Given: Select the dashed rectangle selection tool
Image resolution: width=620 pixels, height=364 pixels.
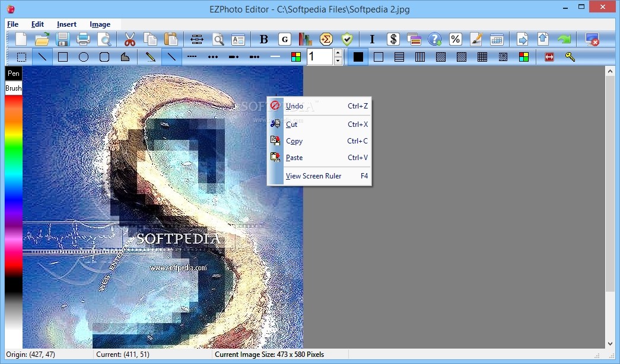Looking at the screenshot, I should point(22,57).
